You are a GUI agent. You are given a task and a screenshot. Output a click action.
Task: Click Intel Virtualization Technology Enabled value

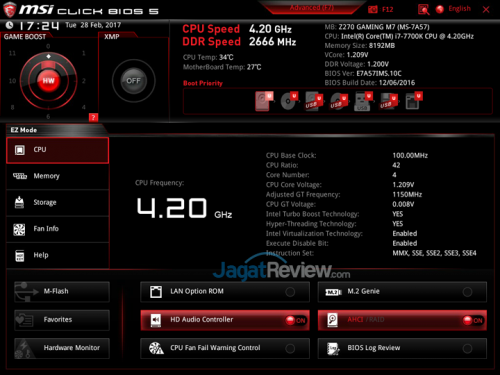coord(405,233)
